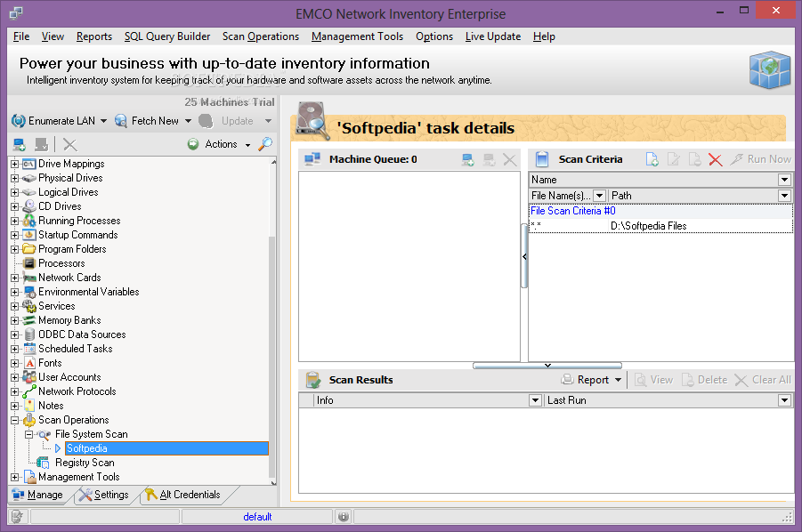Open the File menu

tap(21, 36)
